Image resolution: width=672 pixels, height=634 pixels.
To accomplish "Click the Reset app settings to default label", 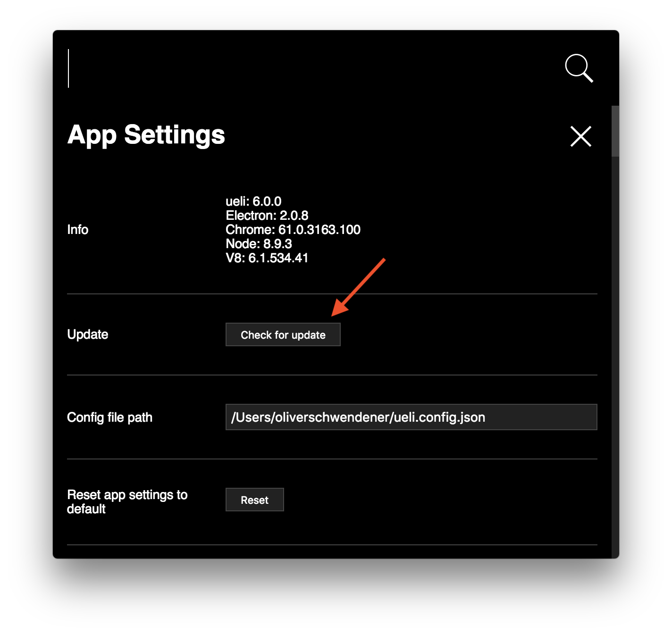I will pos(127,501).
